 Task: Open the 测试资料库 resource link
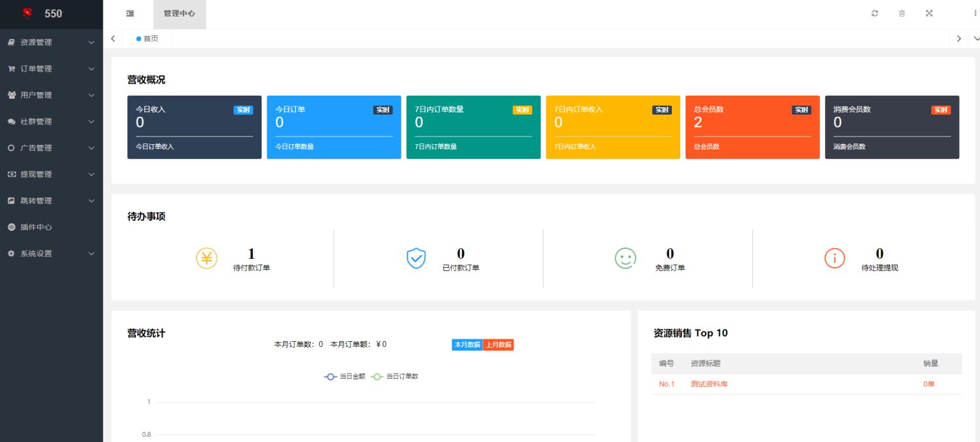coord(708,383)
